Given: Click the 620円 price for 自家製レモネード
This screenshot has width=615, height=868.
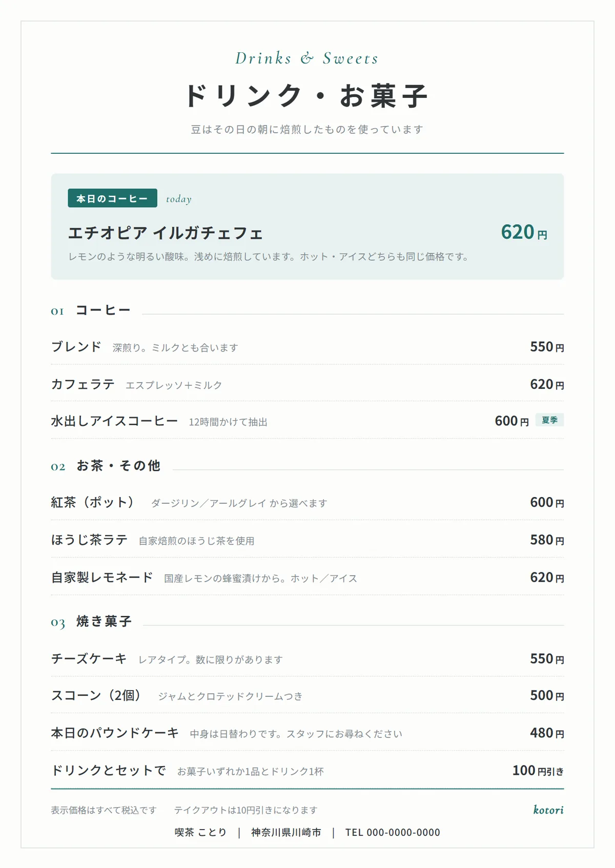Looking at the screenshot, I should tap(547, 577).
